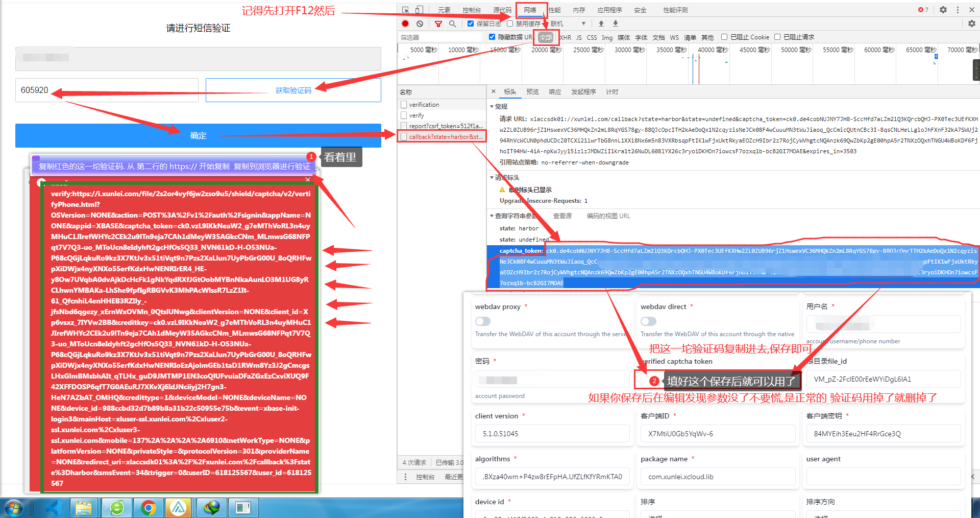Click the red record network log icon

point(405,23)
